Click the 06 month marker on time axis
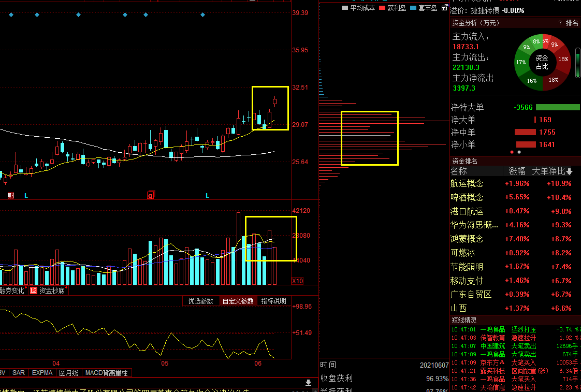Viewport: 581px width, 392px height. [258, 364]
